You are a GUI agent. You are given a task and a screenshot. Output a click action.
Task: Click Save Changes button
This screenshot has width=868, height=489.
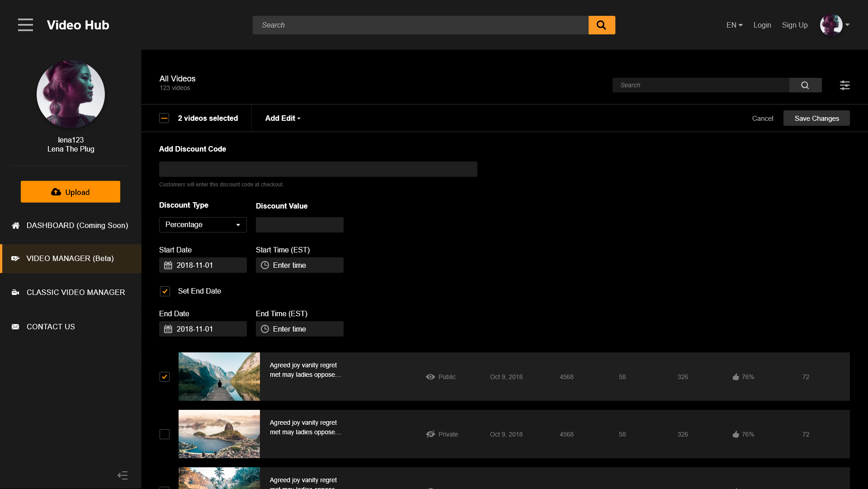816,118
